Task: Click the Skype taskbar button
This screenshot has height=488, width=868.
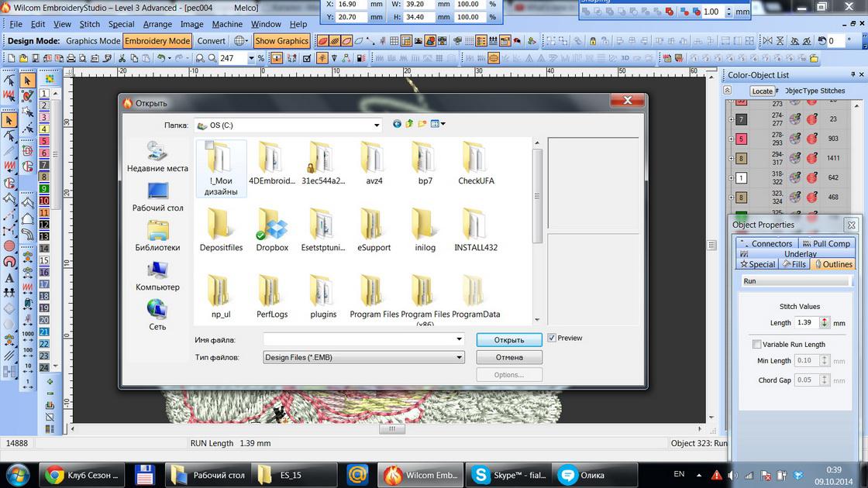Action: click(x=508, y=475)
